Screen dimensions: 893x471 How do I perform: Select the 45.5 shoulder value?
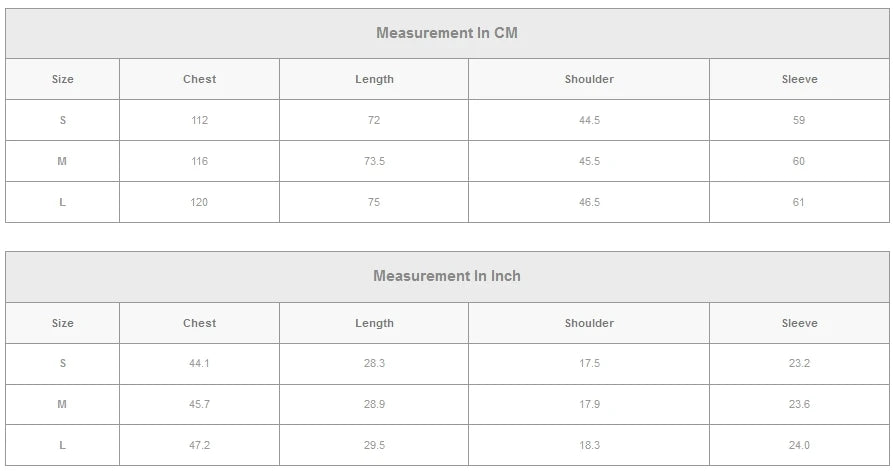click(x=589, y=161)
